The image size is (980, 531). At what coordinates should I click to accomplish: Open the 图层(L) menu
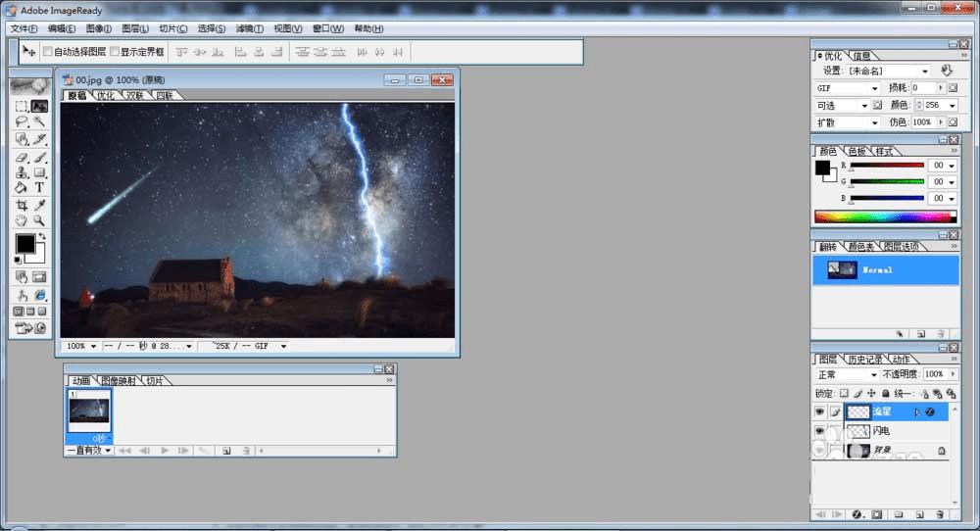pyautogui.click(x=135, y=28)
